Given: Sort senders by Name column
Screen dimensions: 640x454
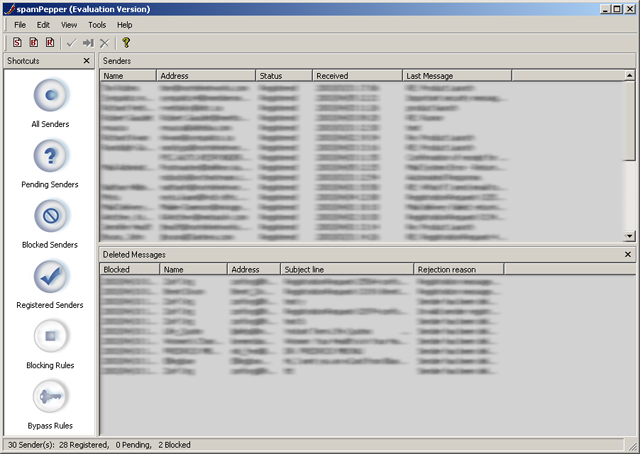Looking at the screenshot, I should tap(128, 76).
